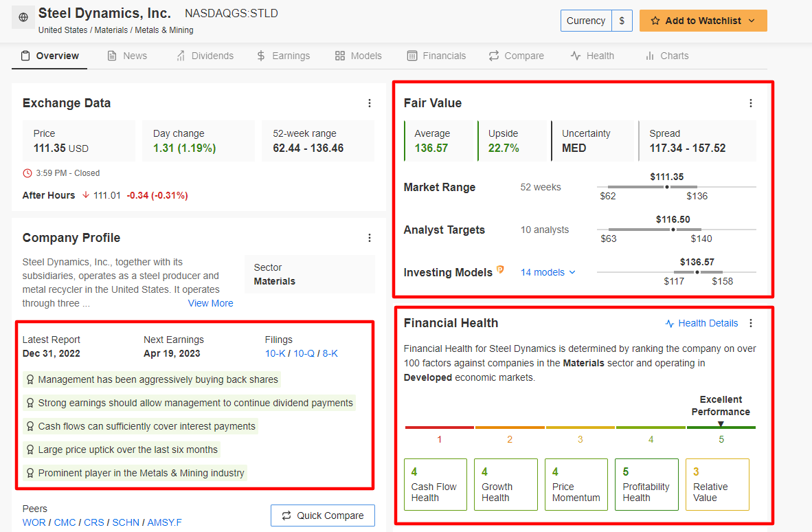Screen dimensions: 812x532
Task: Switch to the Overview tab
Action: (49, 56)
